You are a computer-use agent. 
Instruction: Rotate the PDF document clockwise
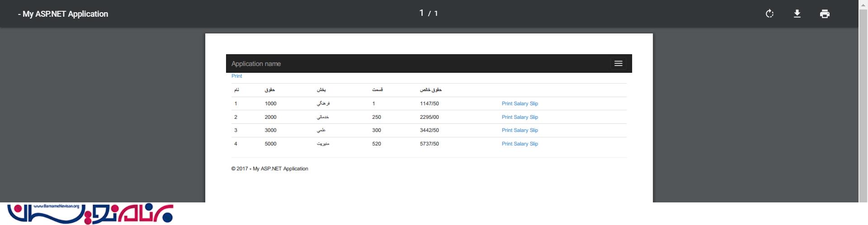(769, 14)
